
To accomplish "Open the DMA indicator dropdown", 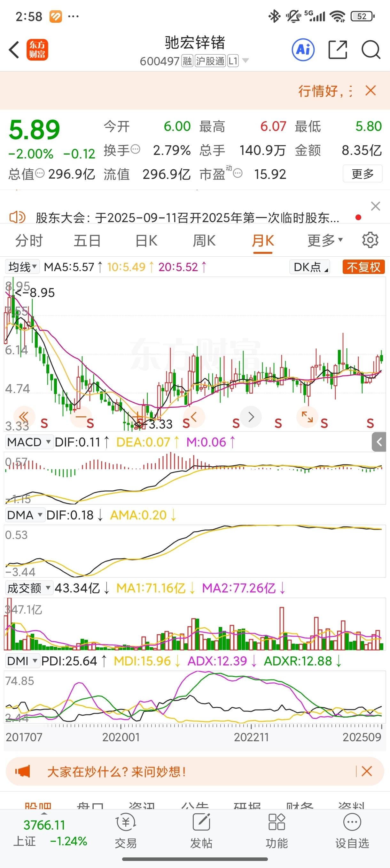I will coord(25,515).
